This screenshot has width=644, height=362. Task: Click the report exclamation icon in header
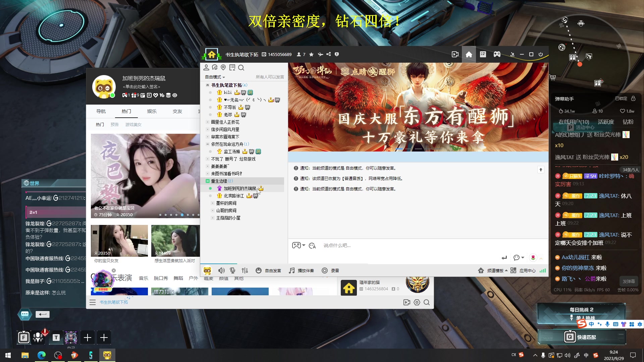tap(337, 54)
